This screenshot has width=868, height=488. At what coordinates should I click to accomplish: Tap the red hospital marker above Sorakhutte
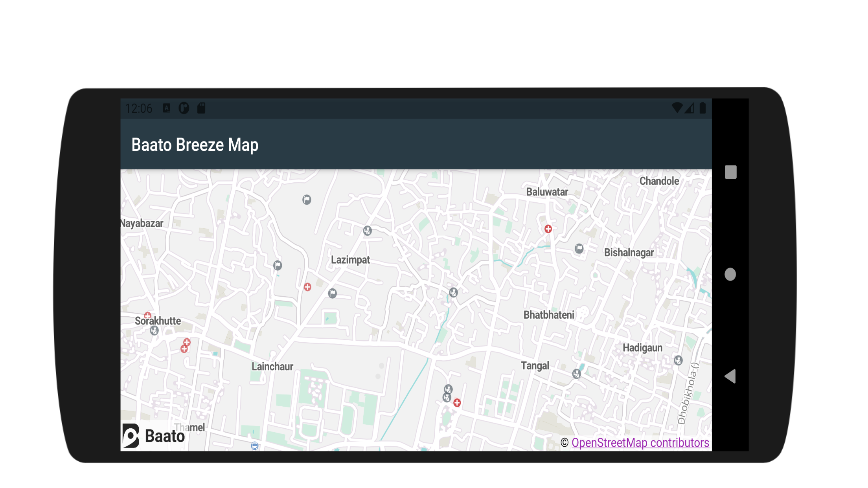pyautogui.click(x=148, y=315)
